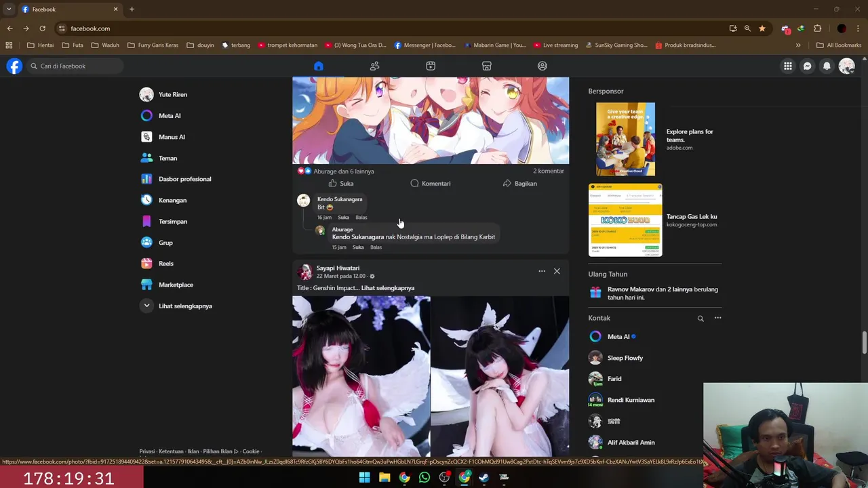Image resolution: width=868 pixels, height=488 pixels.
Task: Open the 2 komentar link
Action: pyautogui.click(x=549, y=171)
